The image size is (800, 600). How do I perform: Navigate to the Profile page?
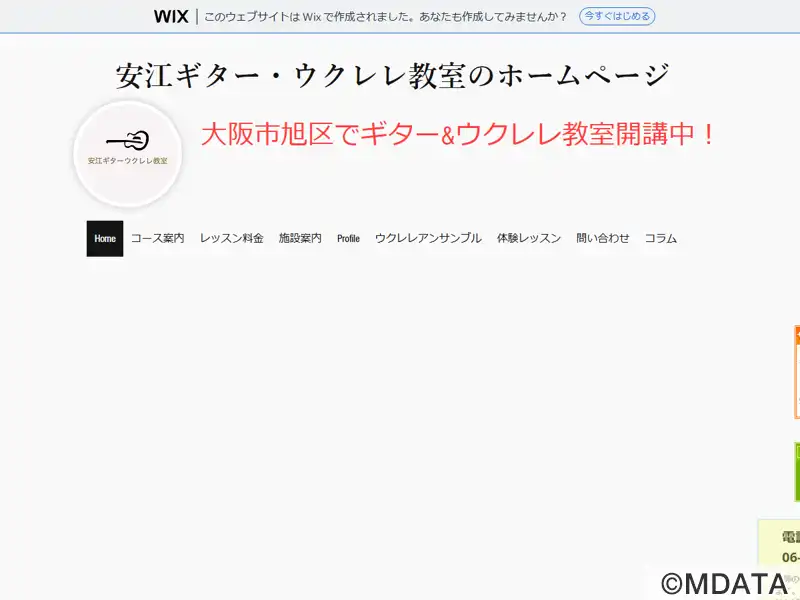click(x=348, y=239)
